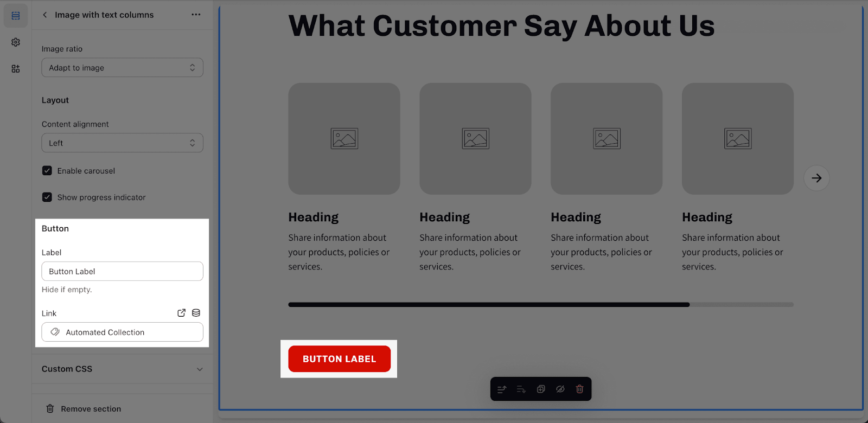
Task: Click the first column Heading text
Action: tap(314, 217)
